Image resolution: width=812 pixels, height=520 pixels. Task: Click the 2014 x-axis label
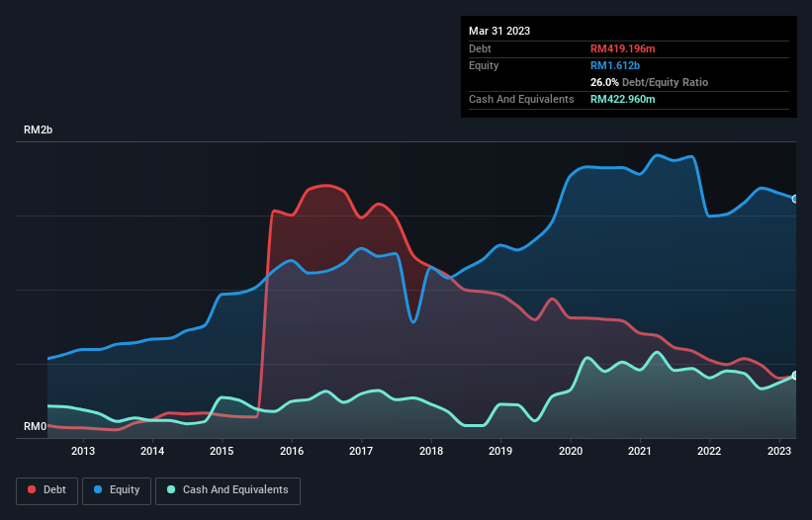[152, 451]
